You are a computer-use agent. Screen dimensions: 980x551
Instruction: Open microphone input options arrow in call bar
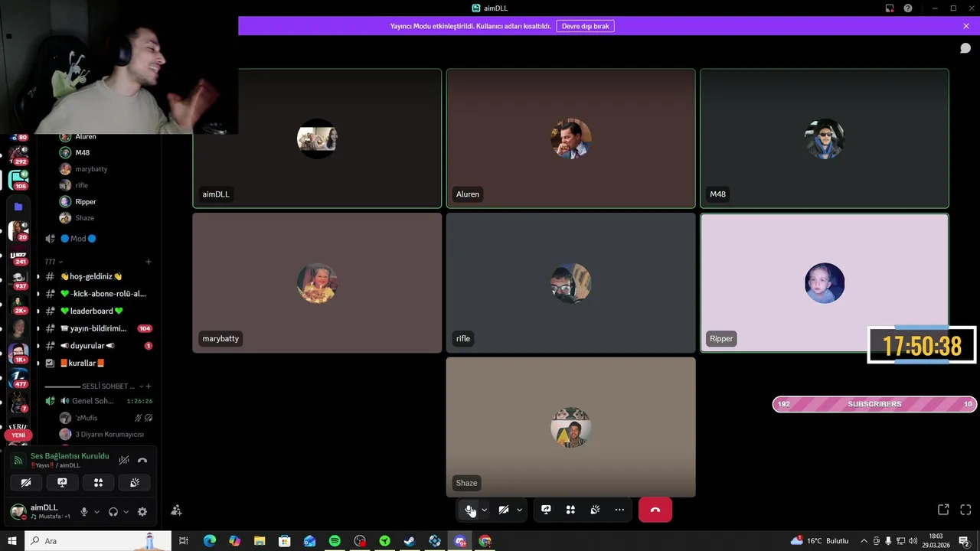tap(484, 510)
